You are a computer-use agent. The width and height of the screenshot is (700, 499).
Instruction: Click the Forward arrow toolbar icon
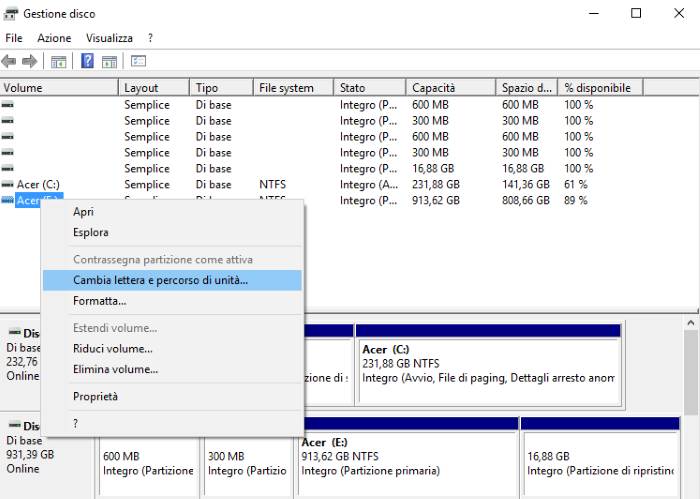[x=29, y=61]
